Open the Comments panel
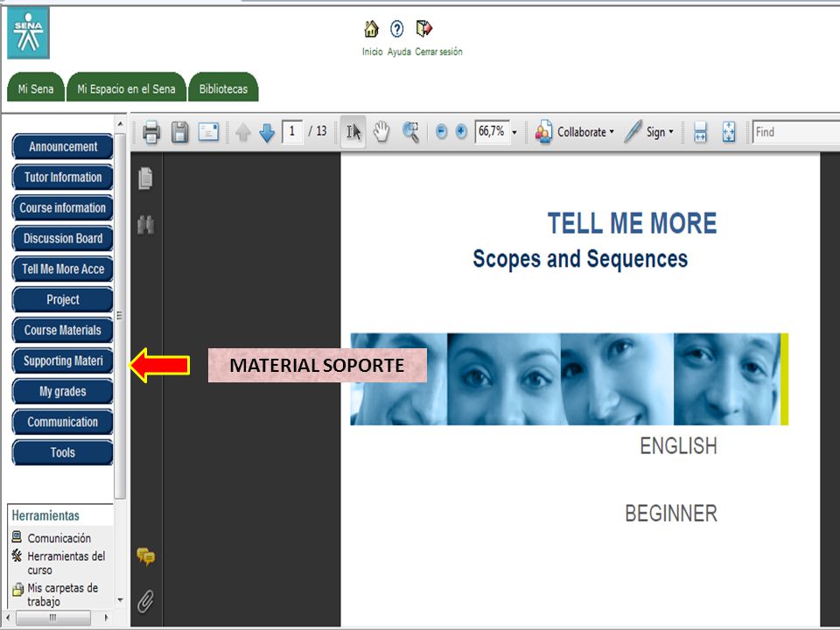 point(145,556)
